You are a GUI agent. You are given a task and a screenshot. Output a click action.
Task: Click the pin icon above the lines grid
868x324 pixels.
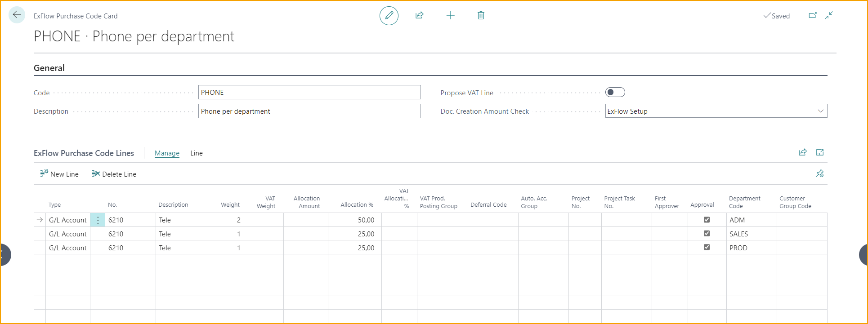click(x=820, y=173)
